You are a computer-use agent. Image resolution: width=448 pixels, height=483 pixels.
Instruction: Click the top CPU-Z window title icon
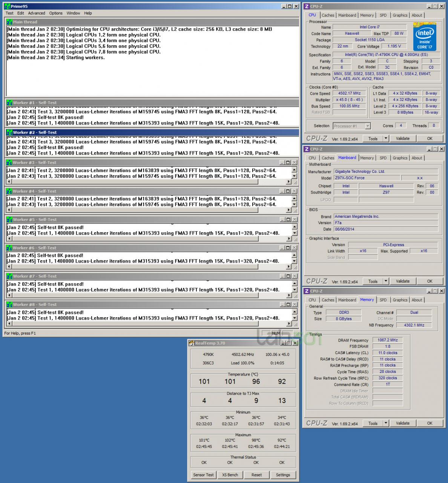click(307, 6)
